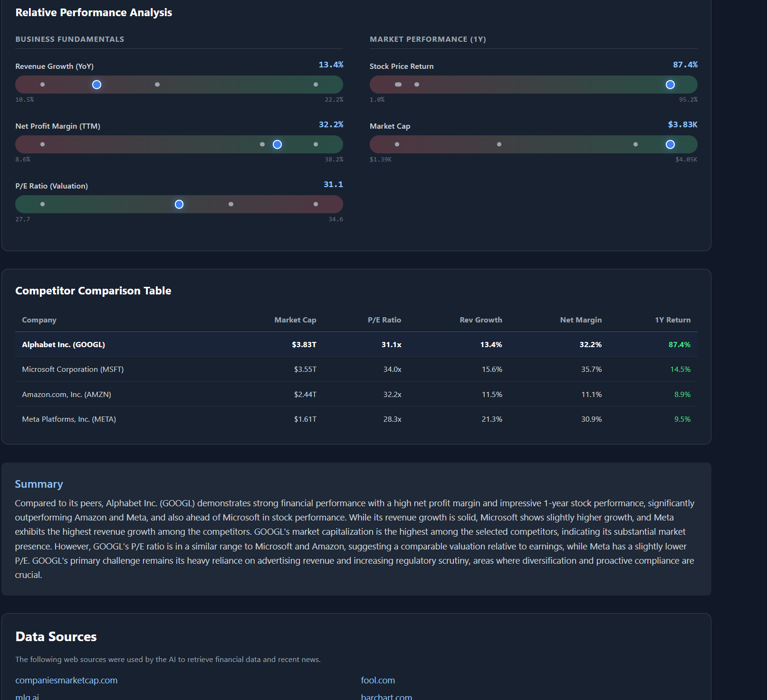Sort by the 1Y Return column header

pos(673,320)
